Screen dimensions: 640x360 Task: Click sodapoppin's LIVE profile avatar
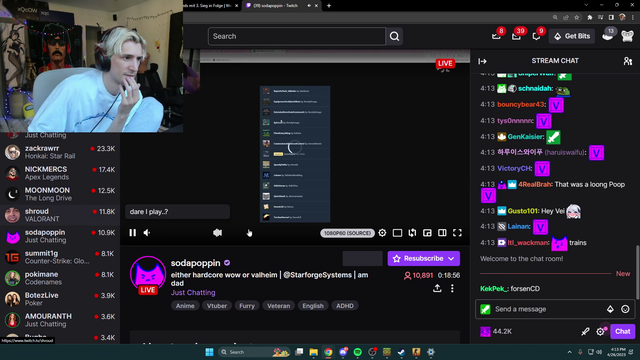(148, 275)
